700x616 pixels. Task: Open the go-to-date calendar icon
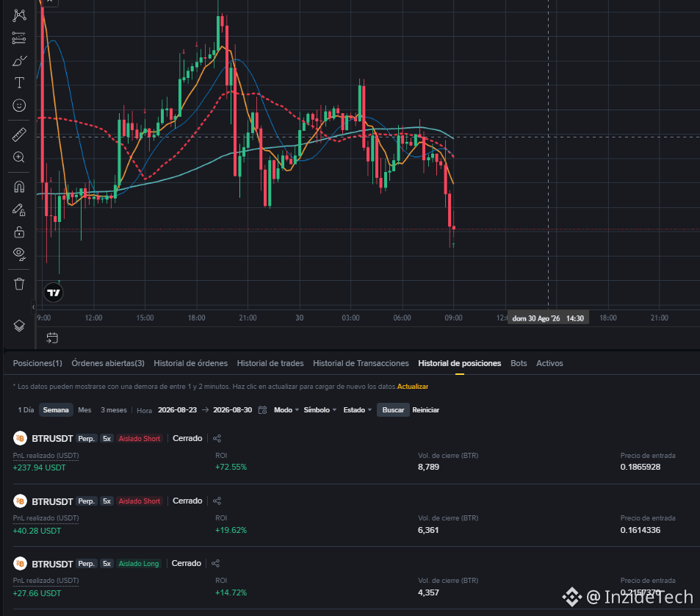(52, 338)
